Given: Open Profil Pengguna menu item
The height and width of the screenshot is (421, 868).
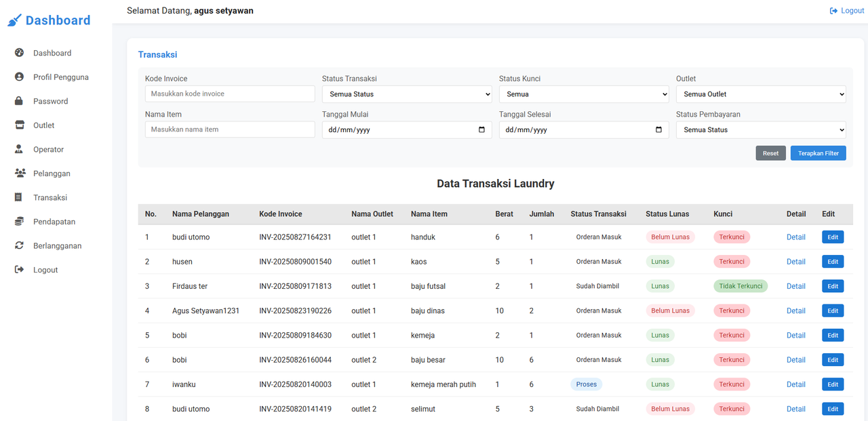Looking at the screenshot, I should point(61,77).
